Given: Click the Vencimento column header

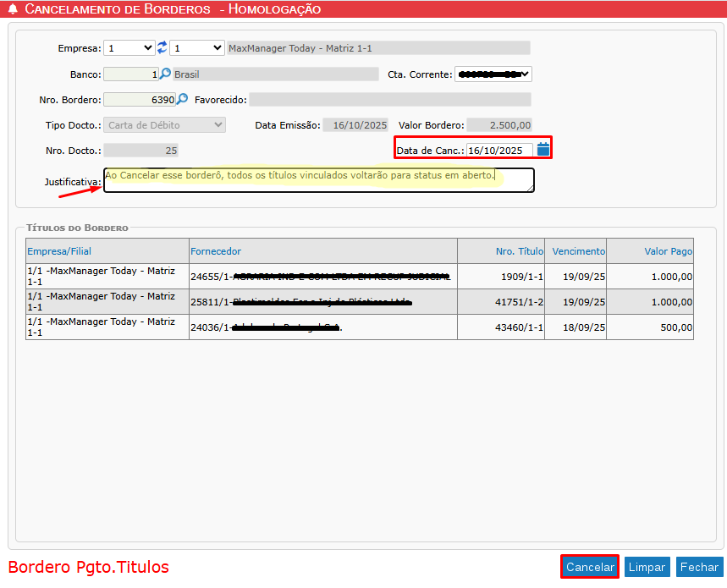Looking at the screenshot, I should tap(578, 251).
